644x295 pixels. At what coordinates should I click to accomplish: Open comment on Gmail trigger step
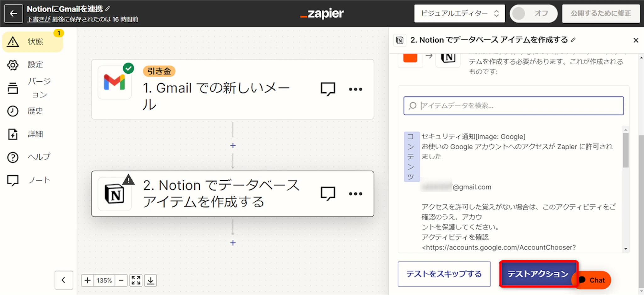(328, 89)
